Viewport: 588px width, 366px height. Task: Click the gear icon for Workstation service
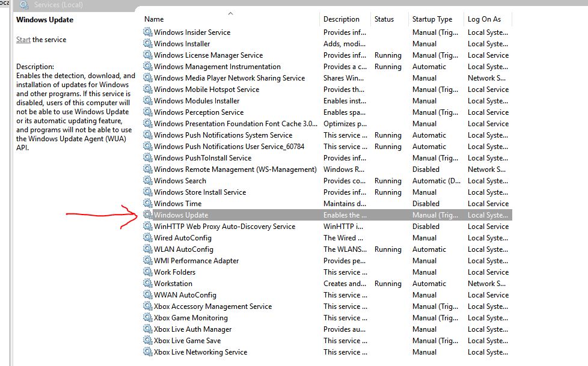coord(148,283)
